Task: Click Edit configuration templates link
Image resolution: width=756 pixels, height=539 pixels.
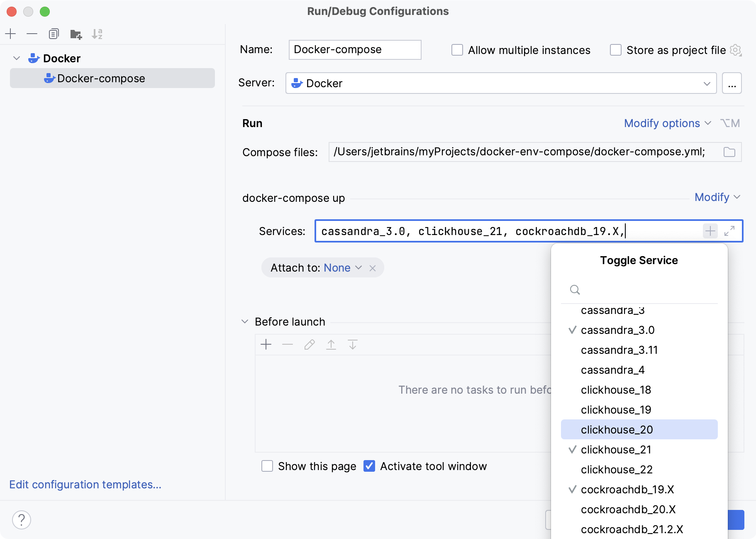Action: click(85, 484)
